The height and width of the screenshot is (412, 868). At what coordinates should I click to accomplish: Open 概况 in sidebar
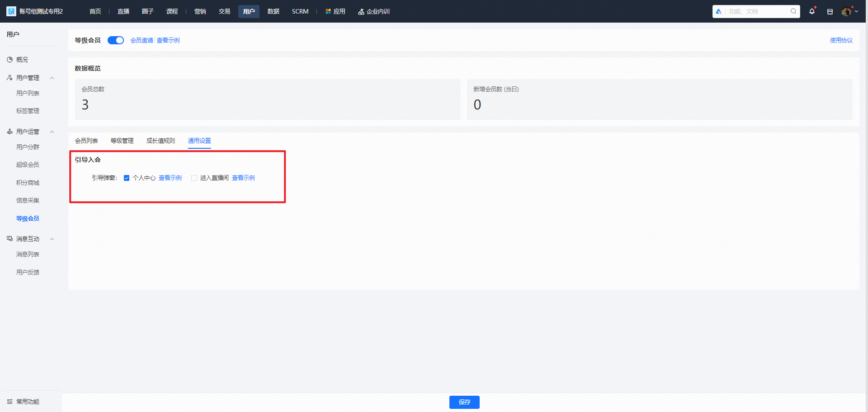[x=22, y=60]
